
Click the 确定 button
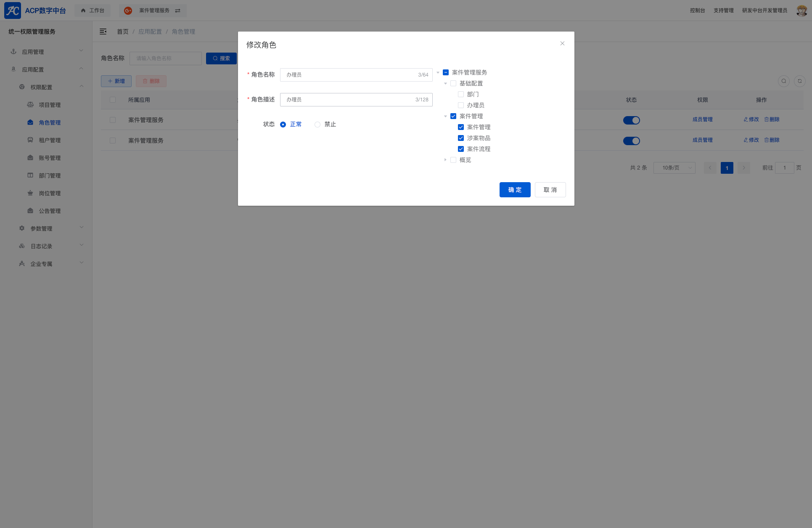(x=515, y=190)
